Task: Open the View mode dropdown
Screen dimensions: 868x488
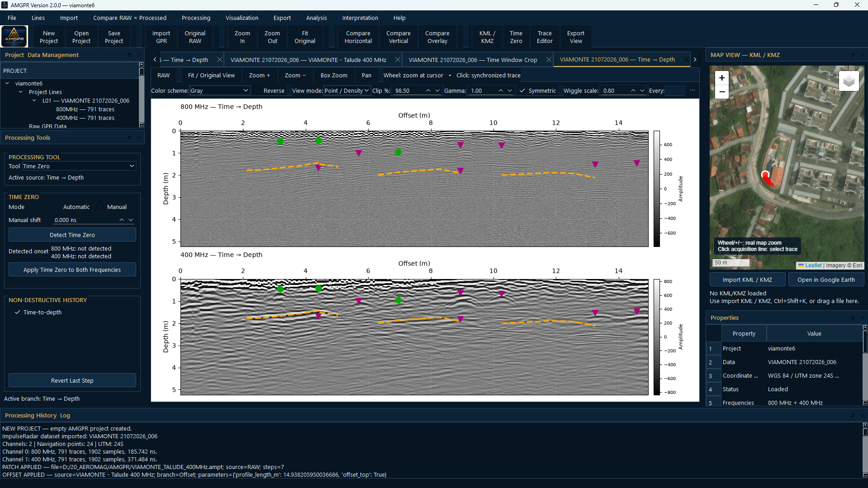Action: pos(347,90)
